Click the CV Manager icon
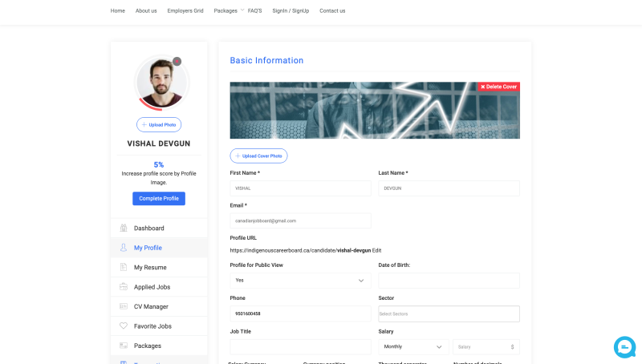 tap(124, 306)
